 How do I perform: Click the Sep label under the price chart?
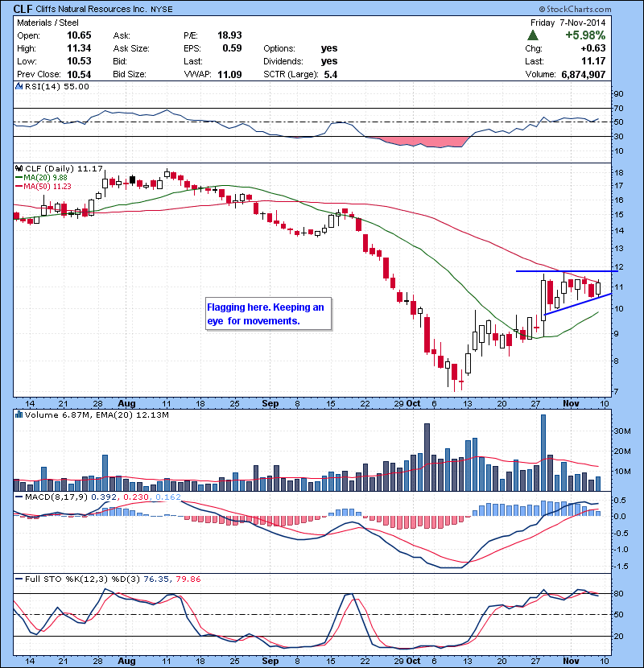(270, 403)
